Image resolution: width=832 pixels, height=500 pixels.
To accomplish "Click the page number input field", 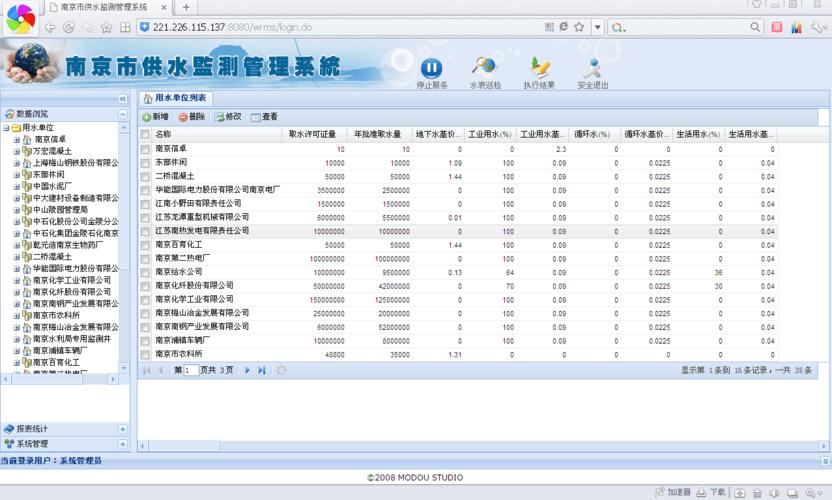I will click(192, 370).
